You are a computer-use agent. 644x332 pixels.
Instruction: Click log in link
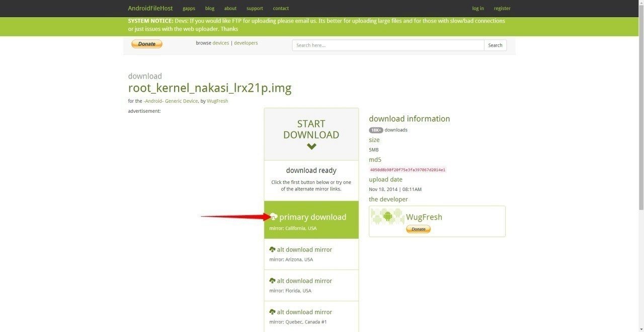(478, 9)
